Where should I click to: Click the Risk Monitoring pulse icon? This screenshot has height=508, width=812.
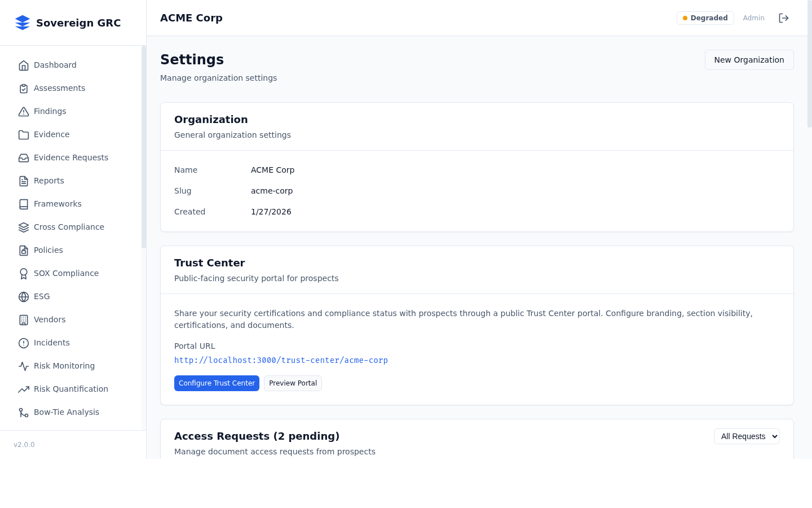(x=24, y=366)
